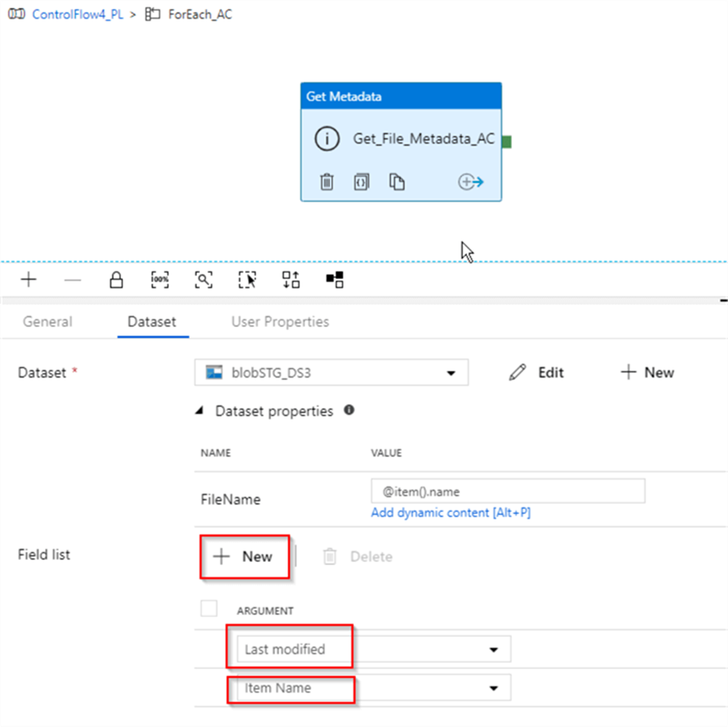This screenshot has width=728, height=727.
Task: Switch to the User Properties tab
Action: [x=280, y=322]
